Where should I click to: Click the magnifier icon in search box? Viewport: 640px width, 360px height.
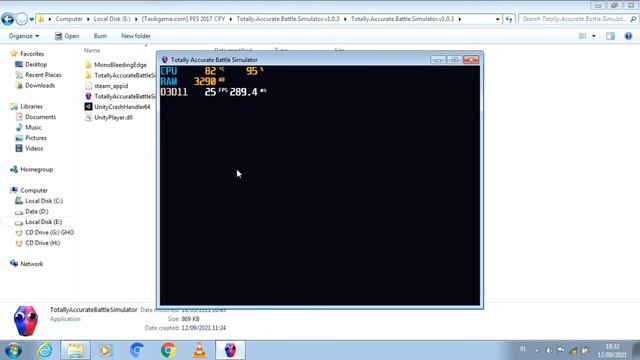click(x=633, y=19)
